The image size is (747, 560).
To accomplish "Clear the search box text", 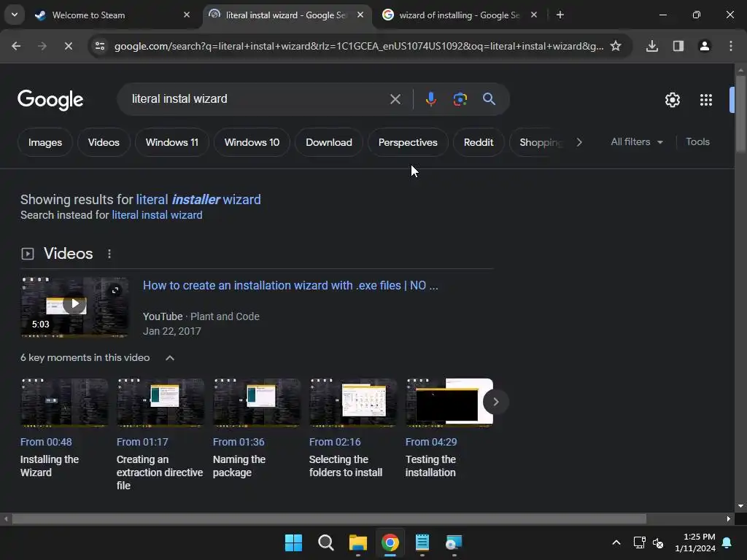I will [395, 99].
